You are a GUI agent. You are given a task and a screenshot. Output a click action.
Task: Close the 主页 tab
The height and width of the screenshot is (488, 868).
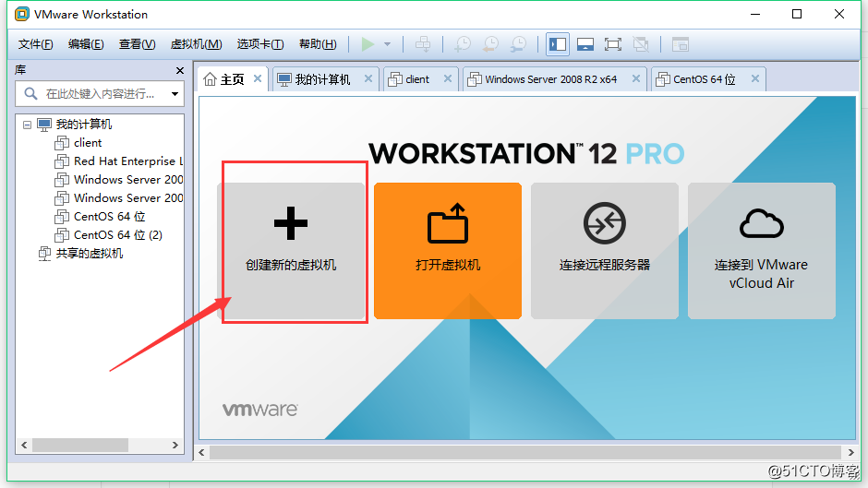tap(258, 78)
